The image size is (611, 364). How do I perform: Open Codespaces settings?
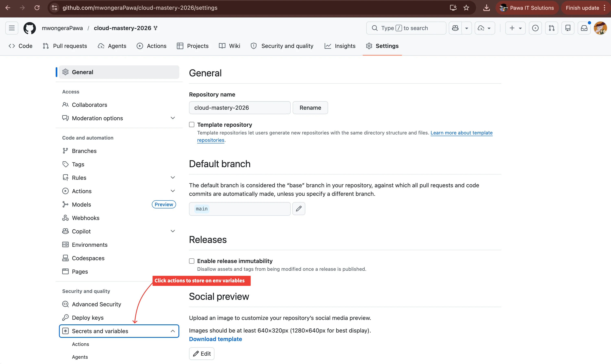pyautogui.click(x=119, y=258)
